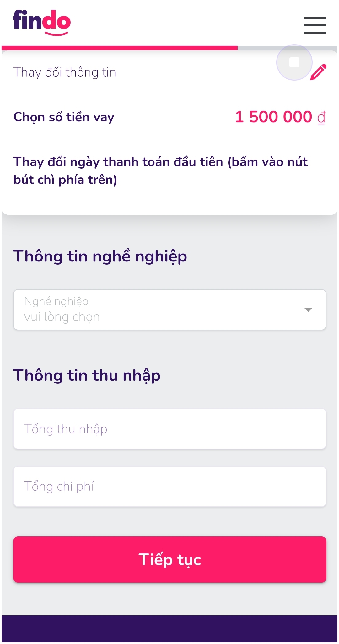Click the pink amount 1 500 000

(x=272, y=117)
